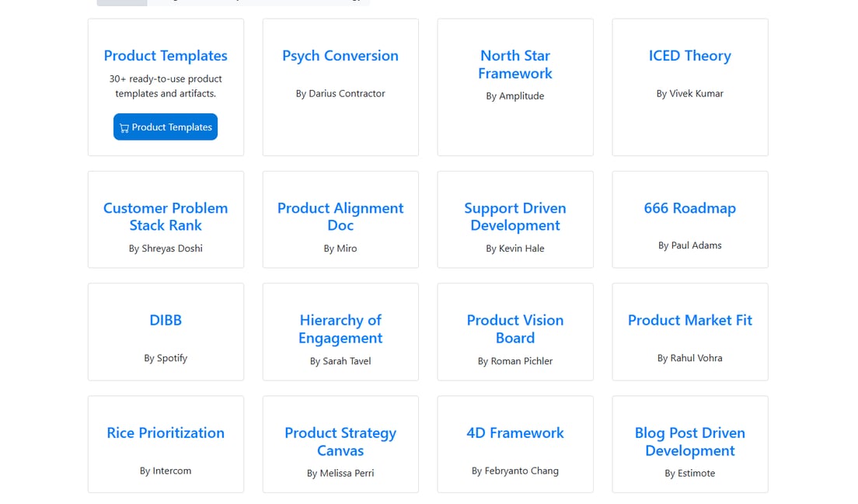
Task: Open the Product Market Fit link
Action: 690,320
